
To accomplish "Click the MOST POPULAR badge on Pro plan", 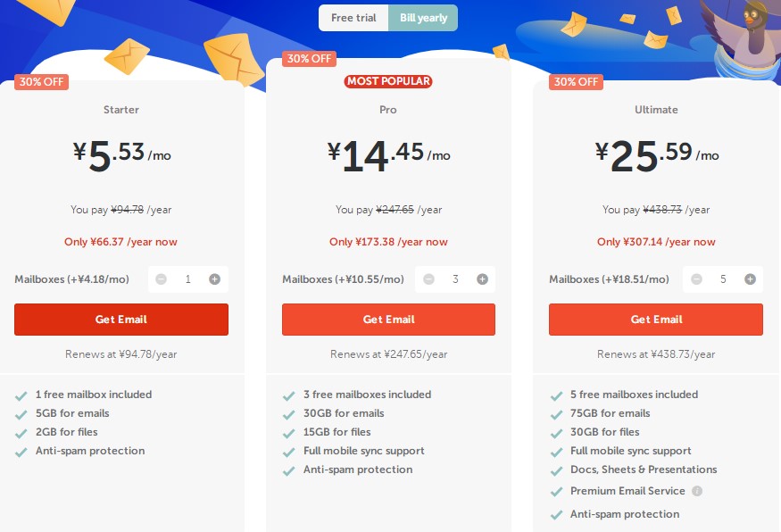I will coord(387,80).
